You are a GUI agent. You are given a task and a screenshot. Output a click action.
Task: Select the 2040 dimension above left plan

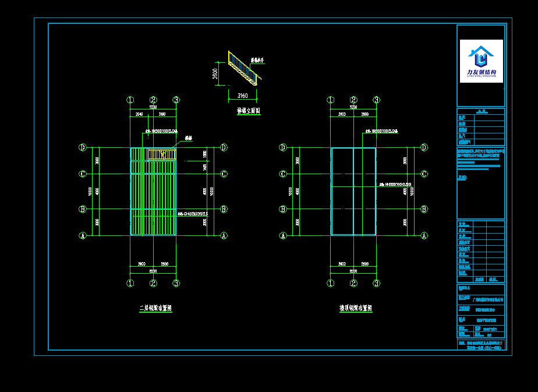click(139, 114)
